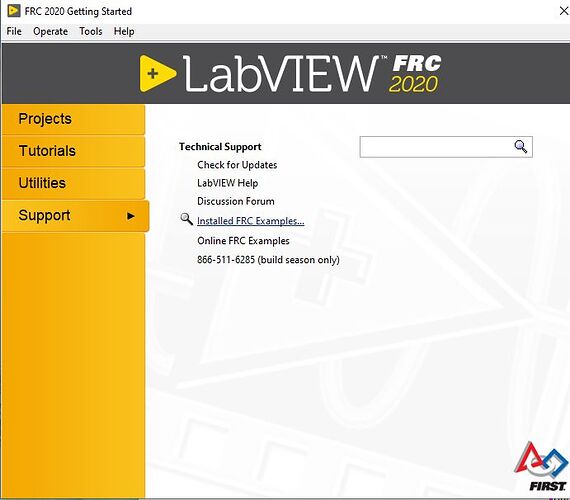Open LabVIEW Help link
The image size is (570, 500).
tap(228, 183)
